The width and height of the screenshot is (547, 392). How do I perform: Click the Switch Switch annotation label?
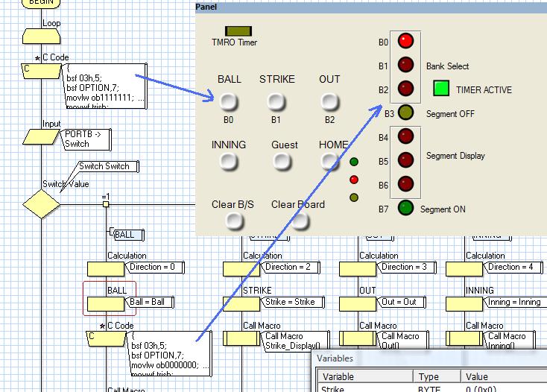coord(107,166)
